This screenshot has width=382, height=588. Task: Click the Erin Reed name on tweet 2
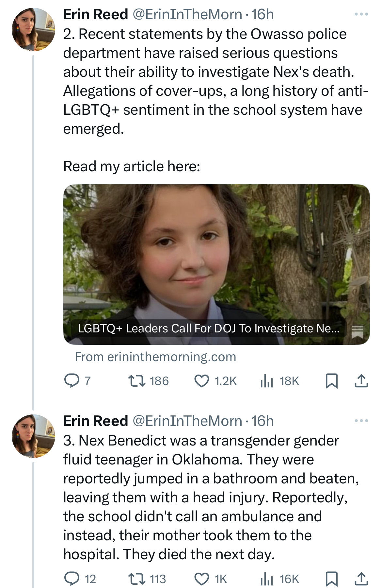coord(95,14)
